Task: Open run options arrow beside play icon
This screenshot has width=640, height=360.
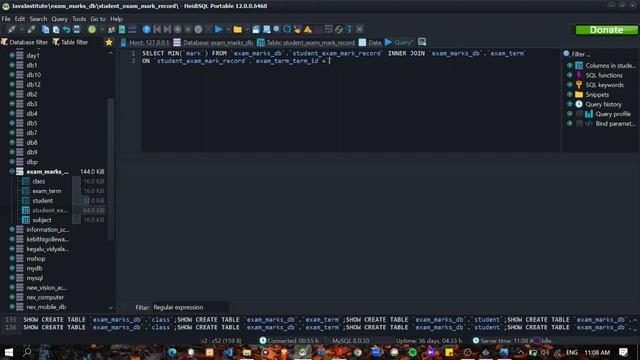Action: pos(227,29)
